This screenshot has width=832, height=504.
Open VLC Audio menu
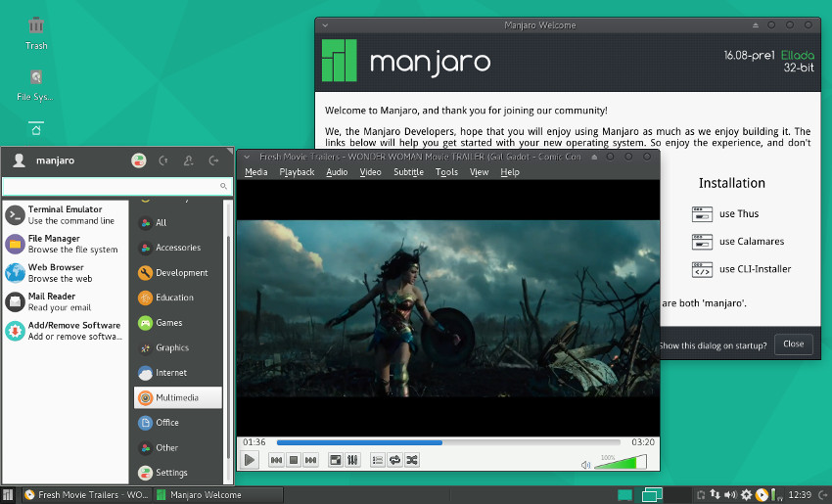[337, 172]
